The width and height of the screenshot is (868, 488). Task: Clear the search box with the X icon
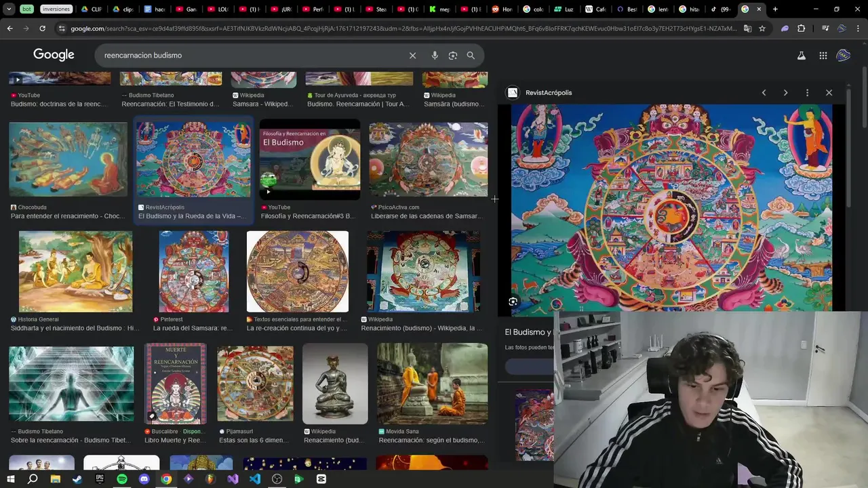[412, 56]
